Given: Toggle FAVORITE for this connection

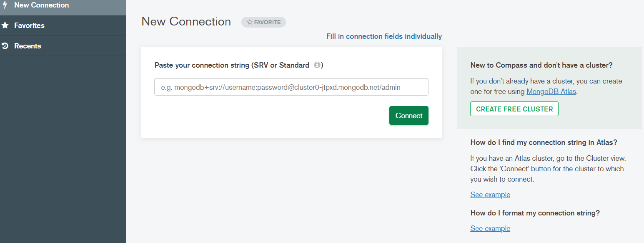Looking at the screenshot, I should click(x=263, y=22).
